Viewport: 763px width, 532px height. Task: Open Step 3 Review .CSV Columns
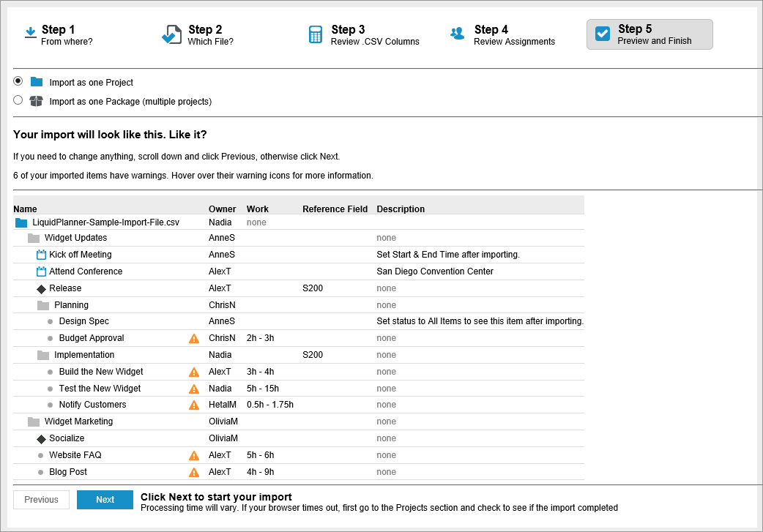tap(364, 34)
